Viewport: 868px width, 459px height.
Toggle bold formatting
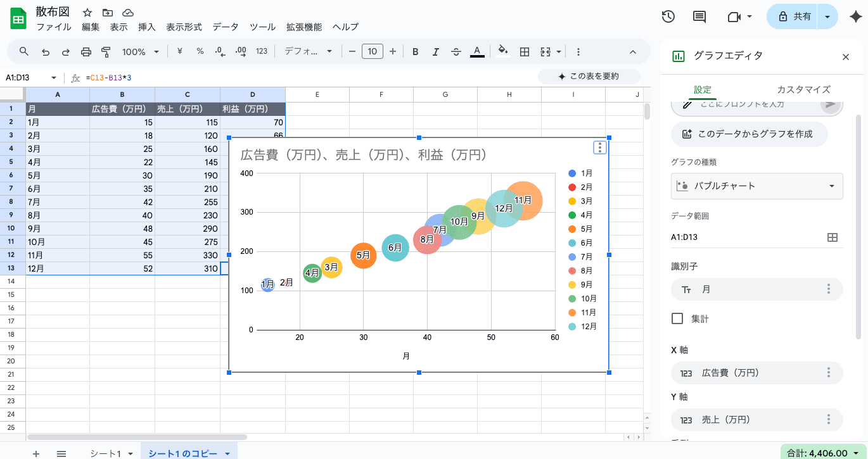click(x=415, y=52)
